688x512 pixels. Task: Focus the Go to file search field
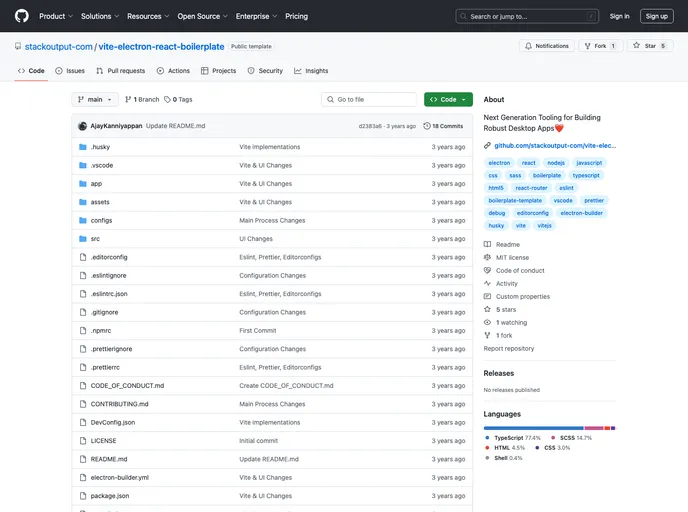coord(370,100)
